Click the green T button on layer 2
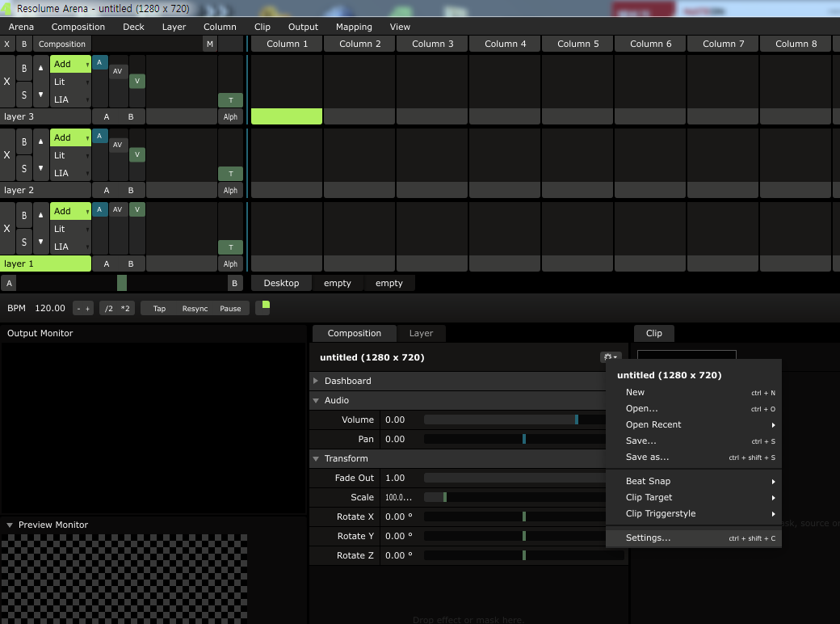The height and width of the screenshot is (624, 840). [x=231, y=174]
